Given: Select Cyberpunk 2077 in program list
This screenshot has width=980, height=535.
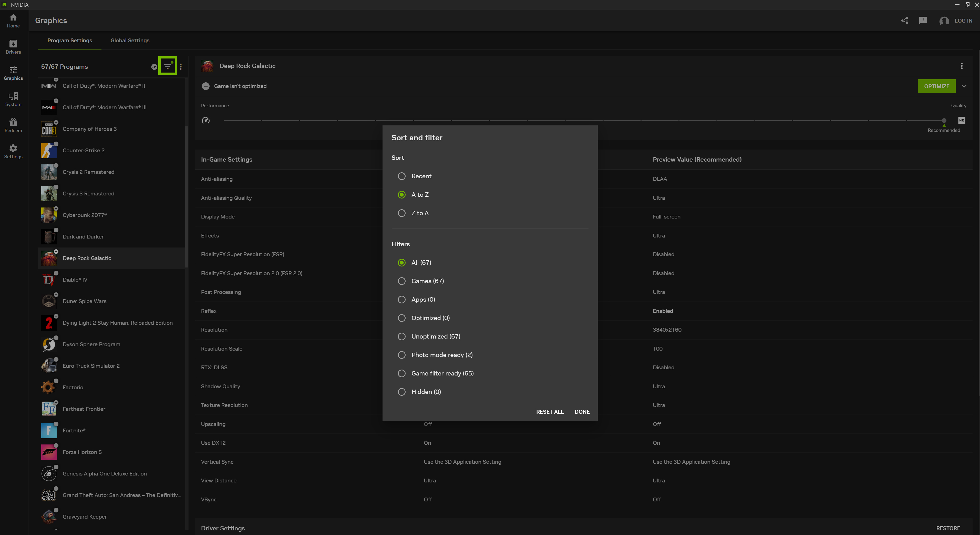Looking at the screenshot, I should 85,215.
